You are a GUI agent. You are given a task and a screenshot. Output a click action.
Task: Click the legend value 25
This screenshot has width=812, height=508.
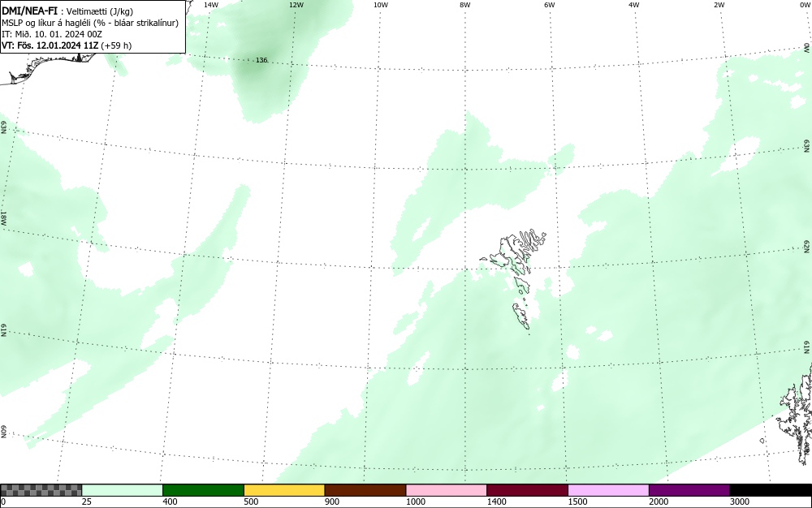click(x=87, y=502)
